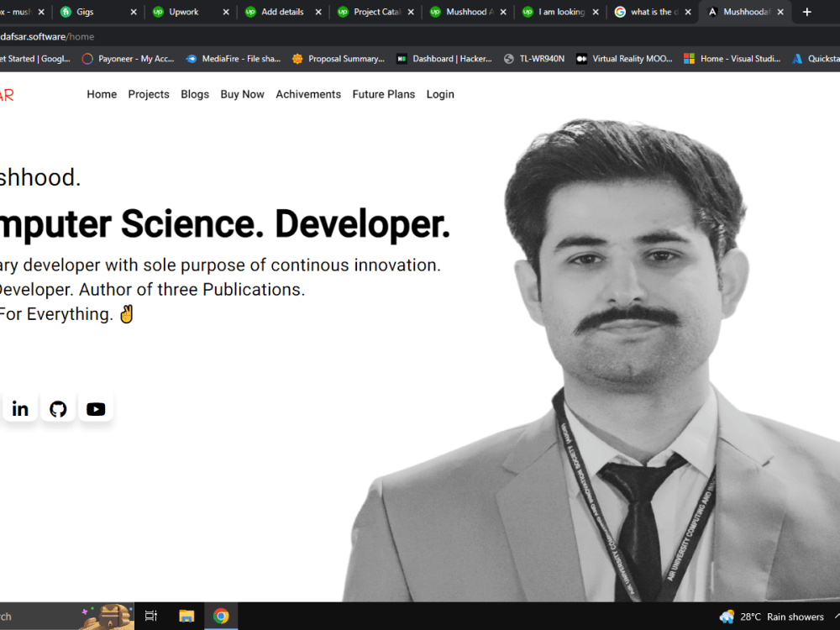Screen dimensions: 840x630
Task: Open the YouTube social icon
Action: click(96, 409)
